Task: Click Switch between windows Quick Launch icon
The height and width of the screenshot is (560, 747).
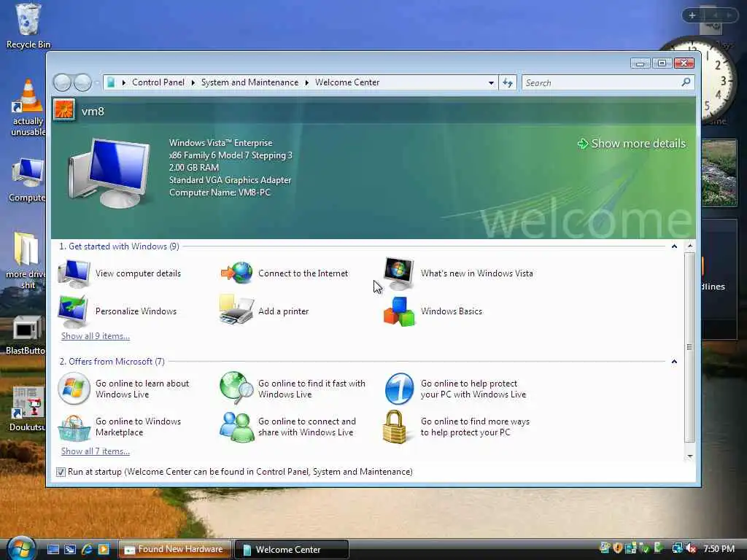Action: pos(70,549)
